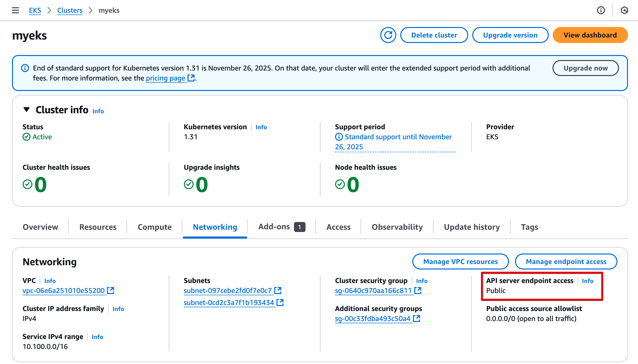Image resolution: width=638 pixels, height=364 pixels.
Task: Click the external link icon beside pricing page
Action: tap(191, 78)
